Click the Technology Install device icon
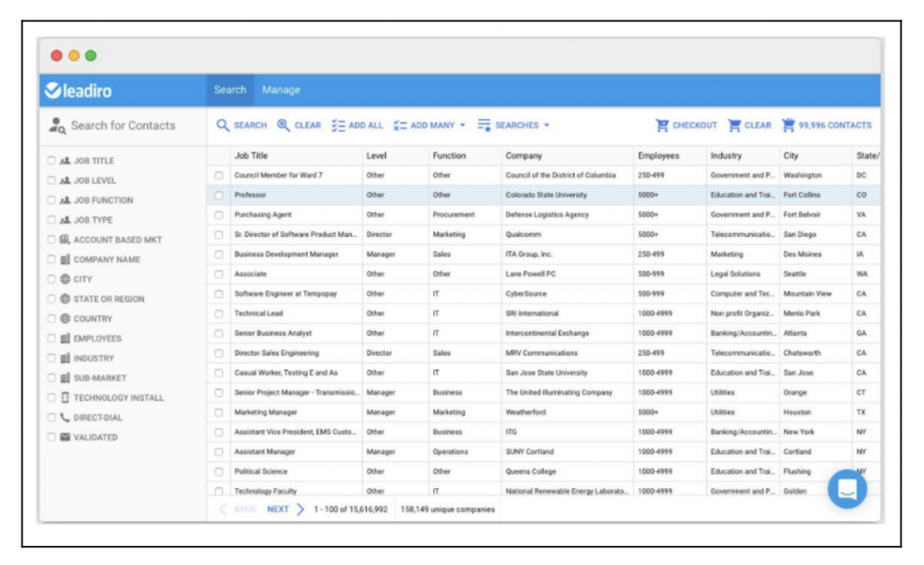 tap(65, 397)
